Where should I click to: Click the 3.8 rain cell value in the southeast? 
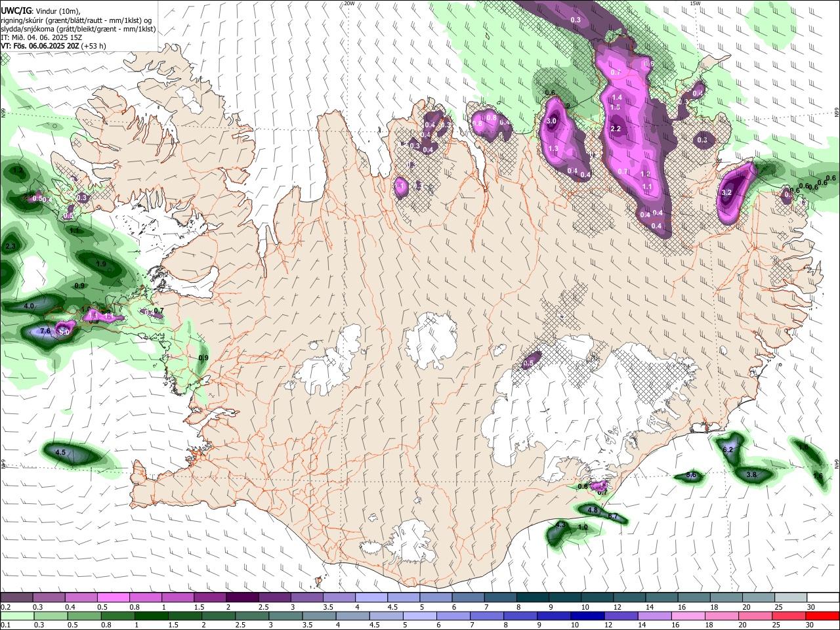[752, 474]
